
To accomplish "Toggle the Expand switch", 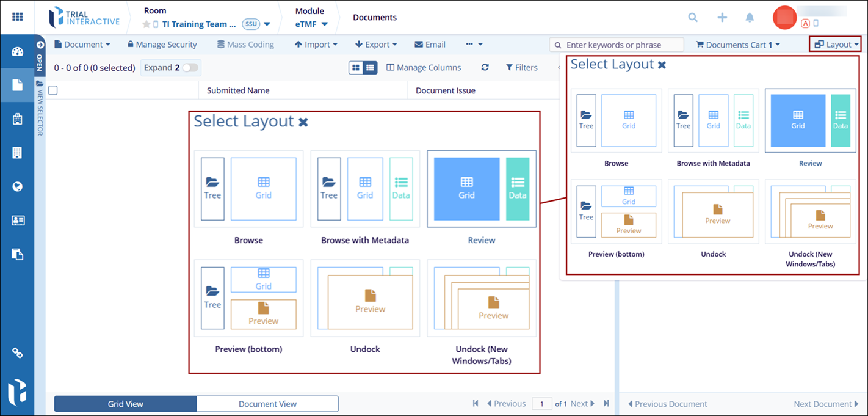I will point(190,68).
